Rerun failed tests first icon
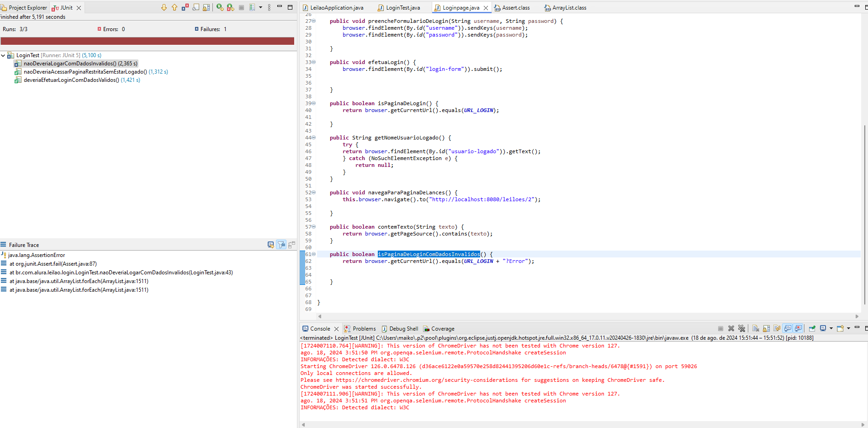 tap(230, 7)
